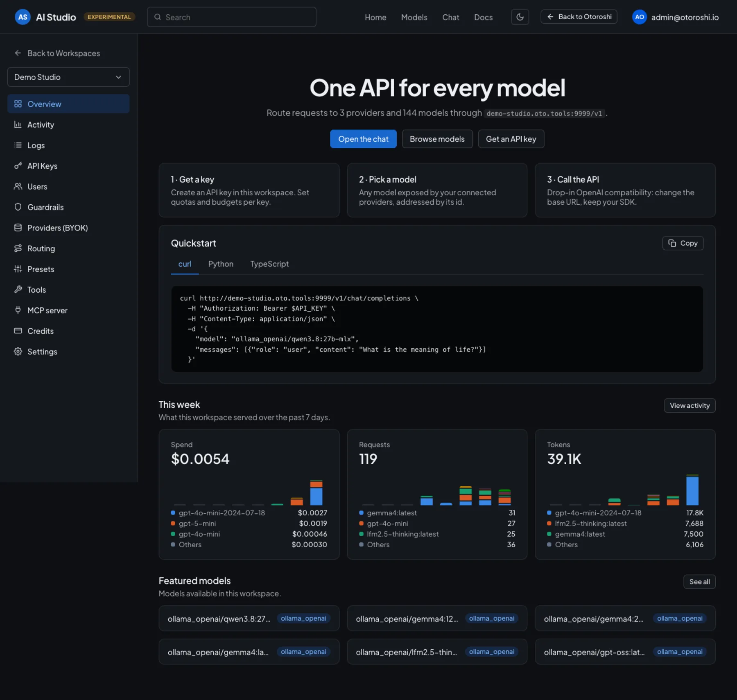Open the Guardrails section

tap(68, 207)
